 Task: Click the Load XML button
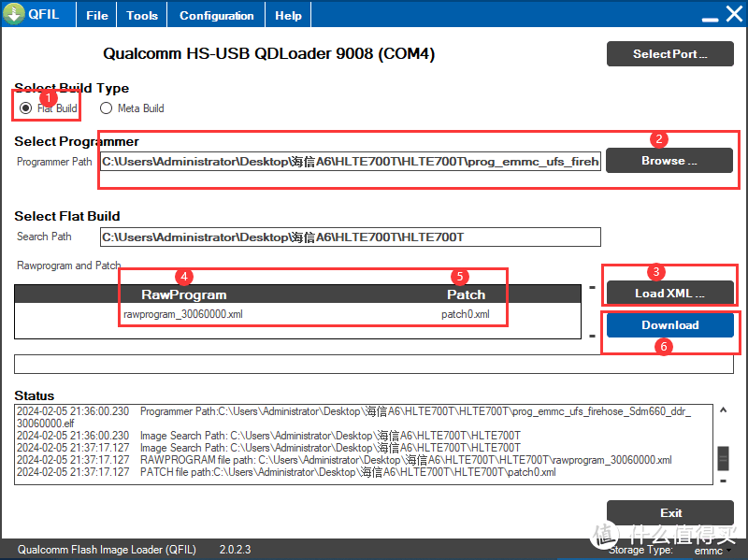click(x=669, y=293)
